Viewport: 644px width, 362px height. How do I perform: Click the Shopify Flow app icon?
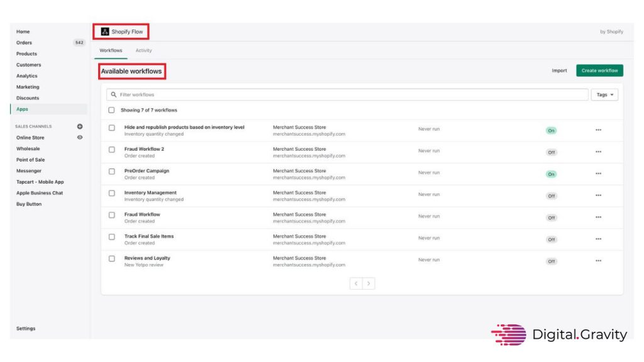[105, 31]
